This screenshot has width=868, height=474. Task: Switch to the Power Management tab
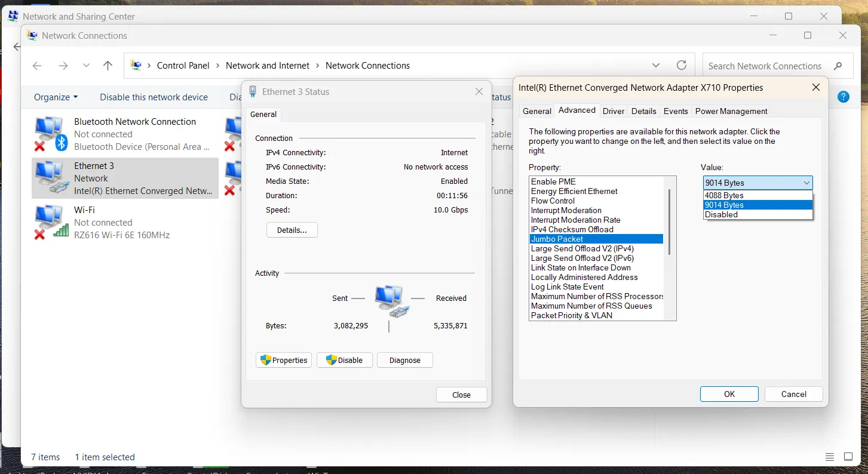click(731, 111)
